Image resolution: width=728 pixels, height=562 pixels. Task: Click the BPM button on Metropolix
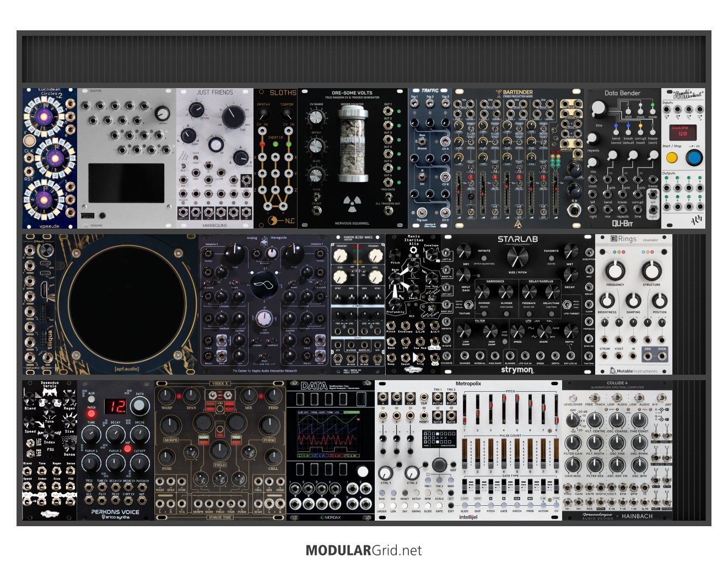point(428,492)
